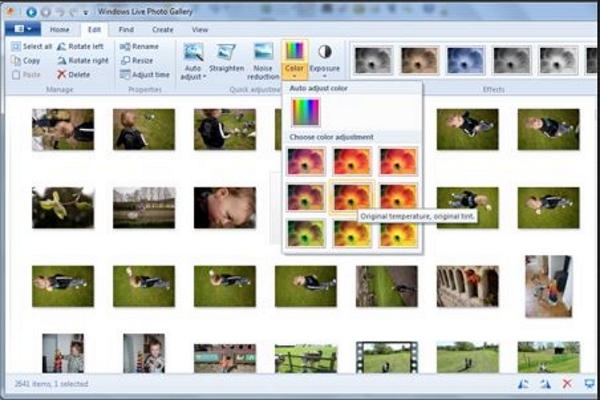
Task: Apply the first black and white effect
Action: [x=373, y=60]
